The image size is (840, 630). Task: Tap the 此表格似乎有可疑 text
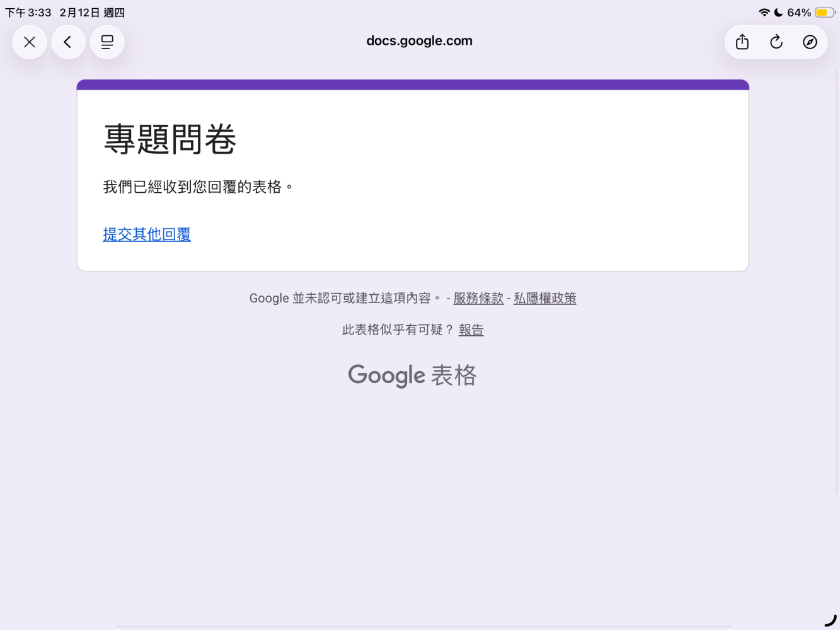pos(398,329)
